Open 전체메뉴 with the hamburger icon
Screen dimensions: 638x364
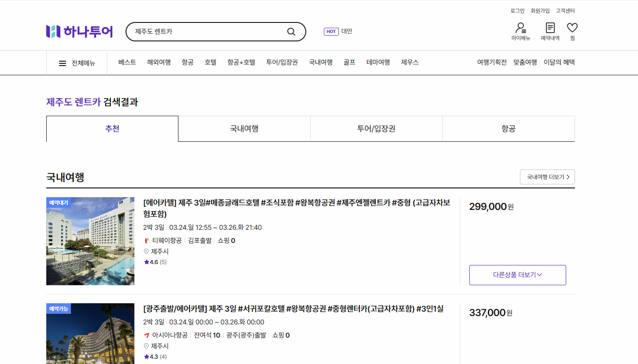pyautogui.click(x=62, y=62)
